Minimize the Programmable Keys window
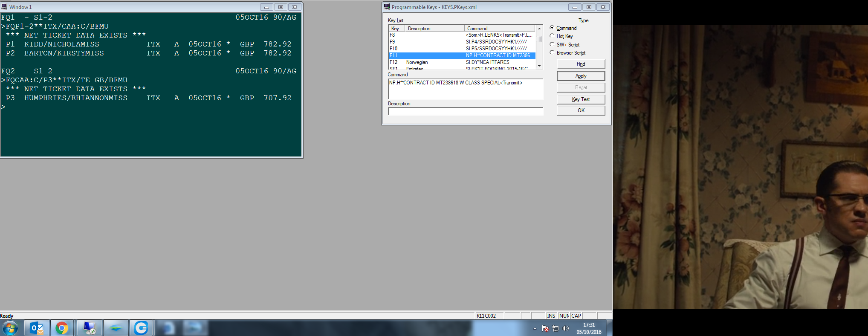The image size is (868, 336). 575,7
